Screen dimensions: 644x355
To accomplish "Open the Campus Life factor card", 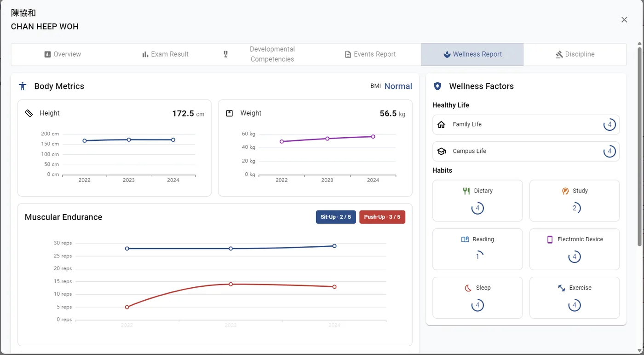I will (526, 151).
